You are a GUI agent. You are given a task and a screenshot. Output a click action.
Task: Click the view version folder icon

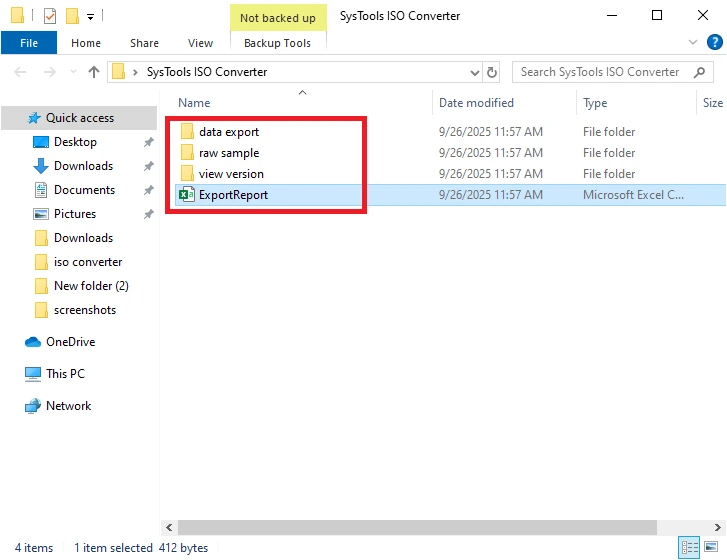[187, 173]
